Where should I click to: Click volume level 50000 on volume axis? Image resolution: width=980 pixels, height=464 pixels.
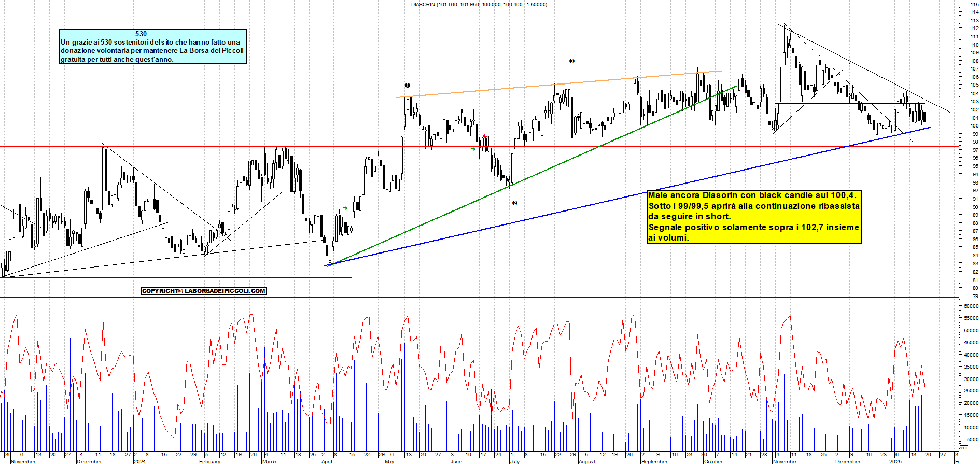(x=971, y=330)
